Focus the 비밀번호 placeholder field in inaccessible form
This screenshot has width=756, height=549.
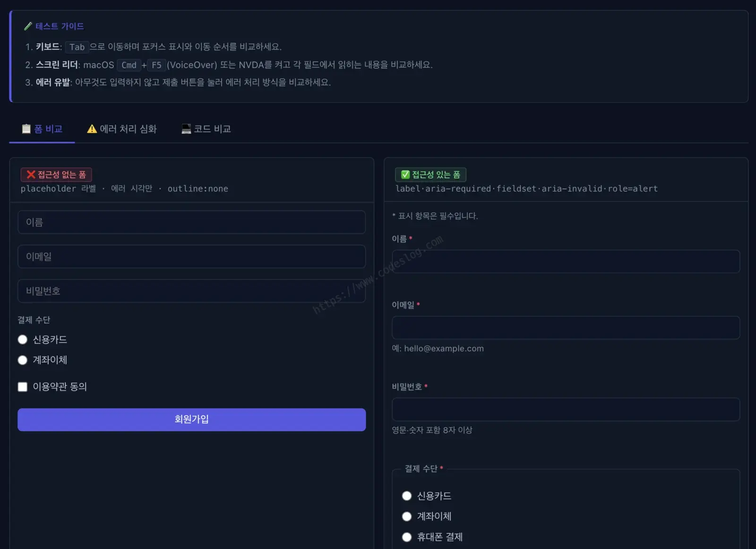click(x=191, y=291)
